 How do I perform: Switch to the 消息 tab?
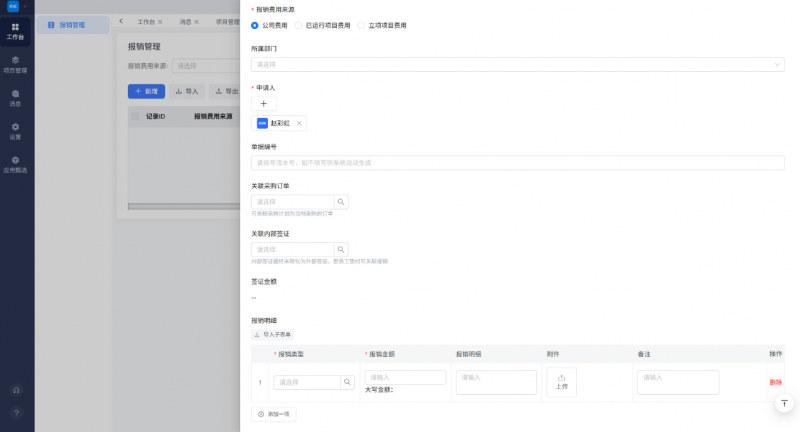pyautogui.click(x=185, y=22)
